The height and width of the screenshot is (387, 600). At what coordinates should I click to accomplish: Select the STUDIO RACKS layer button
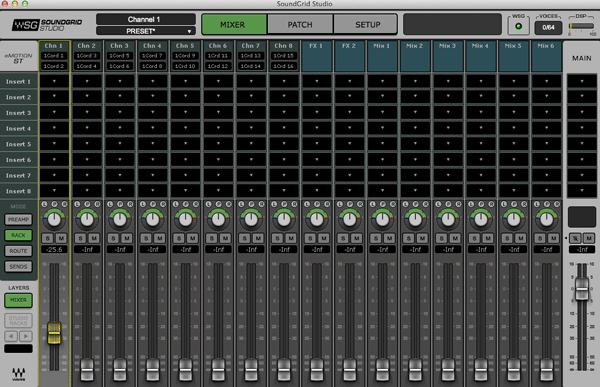click(x=18, y=321)
